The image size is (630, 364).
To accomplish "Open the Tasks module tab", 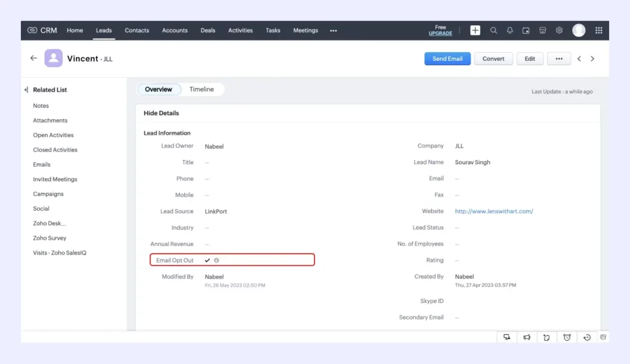I will (273, 30).
